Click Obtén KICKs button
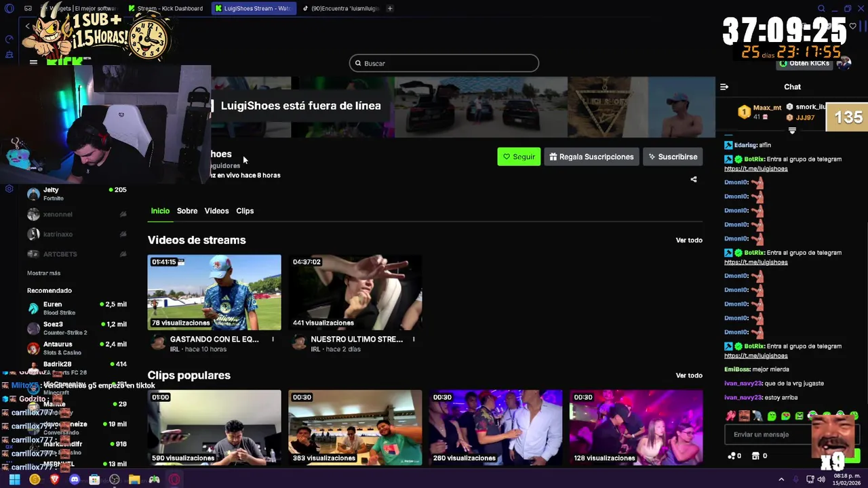 [x=805, y=63]
